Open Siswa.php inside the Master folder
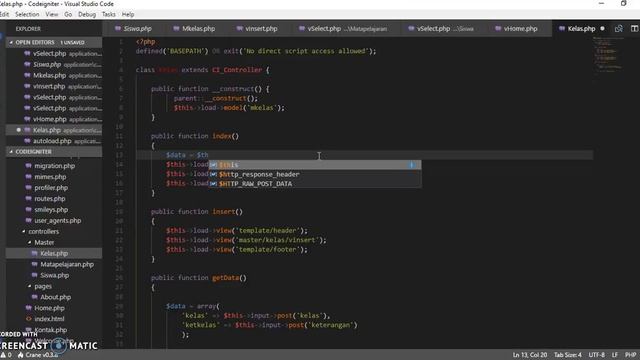This screenshot has width=640, height=360. click(x=54, y=275)
